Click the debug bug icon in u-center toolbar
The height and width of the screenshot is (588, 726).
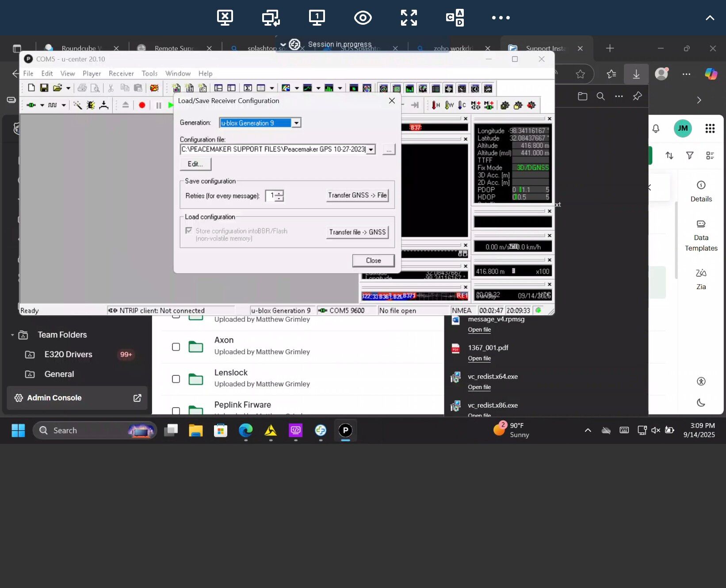pyautogui.click(x=91, y=105)
